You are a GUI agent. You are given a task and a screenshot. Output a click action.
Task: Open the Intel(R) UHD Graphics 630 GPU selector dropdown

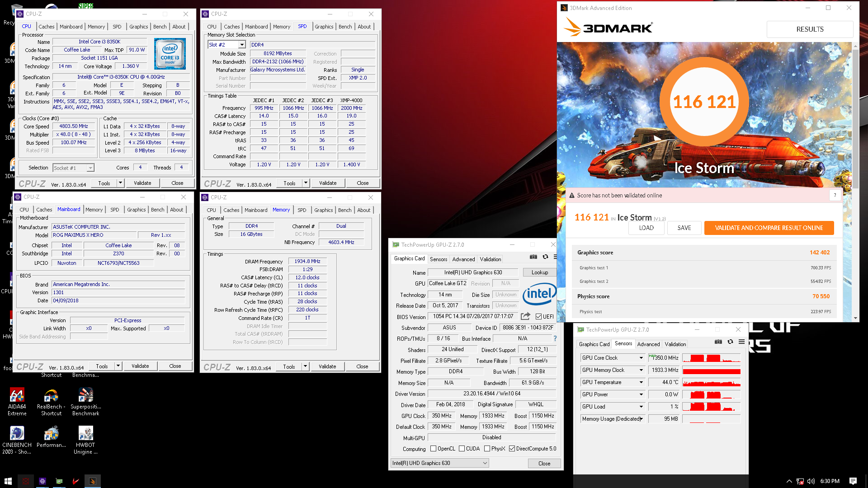(x=440, y=463)
